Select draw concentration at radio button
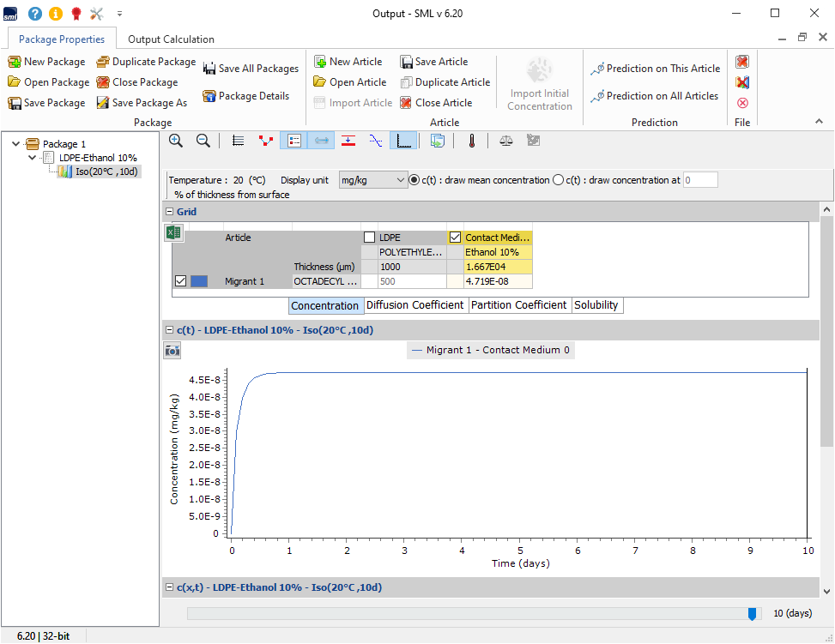 tap(559, 180)
